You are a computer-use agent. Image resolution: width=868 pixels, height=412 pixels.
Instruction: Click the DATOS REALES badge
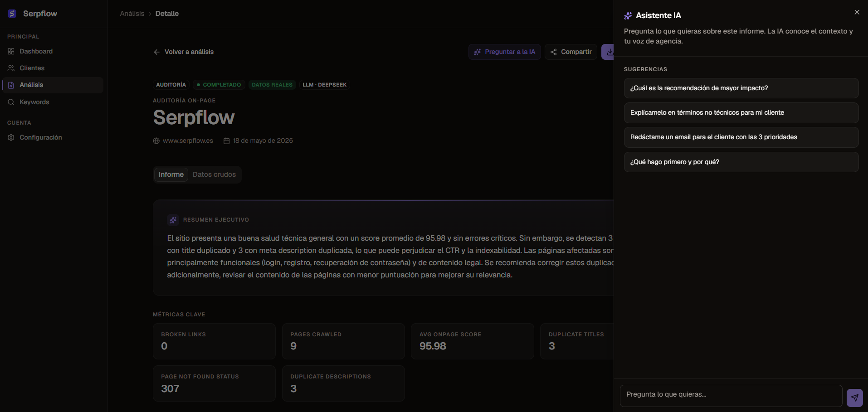pyautogui.click(x=272, y=85)
